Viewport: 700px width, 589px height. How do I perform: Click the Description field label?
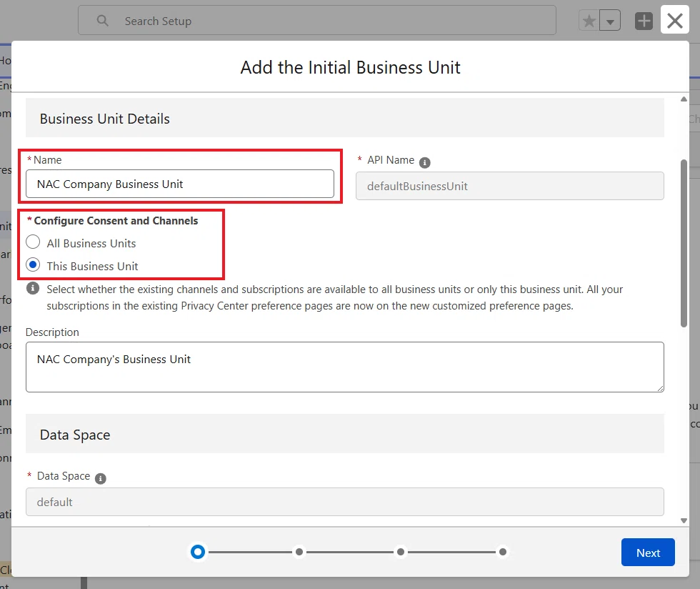click(52, 332)
